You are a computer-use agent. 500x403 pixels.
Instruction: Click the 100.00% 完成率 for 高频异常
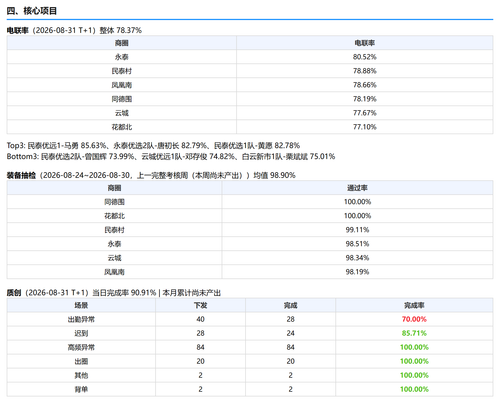414,347
